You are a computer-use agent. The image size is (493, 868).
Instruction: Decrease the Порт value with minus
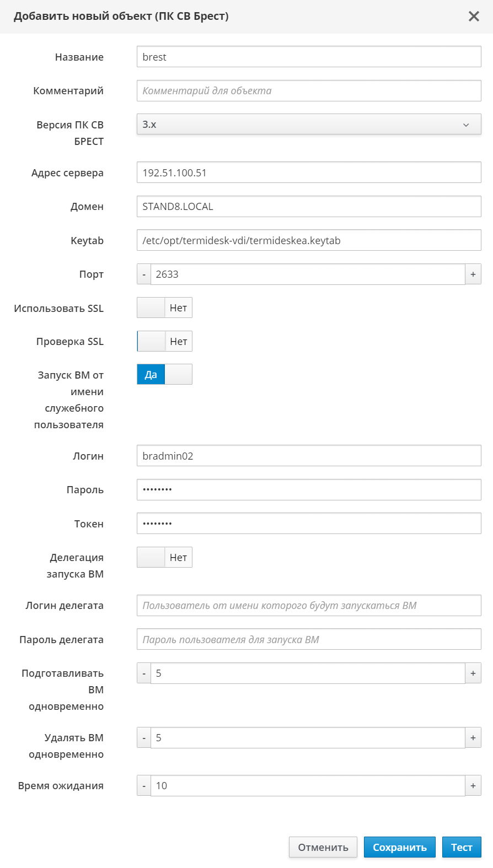coord(144,274)
